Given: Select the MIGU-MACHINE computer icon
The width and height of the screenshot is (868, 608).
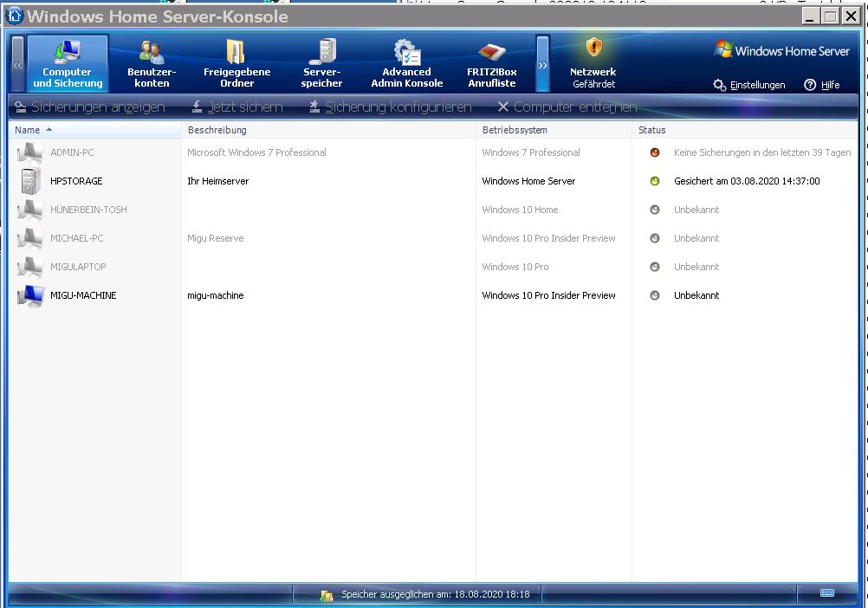Looking at the screenshot, I should pyautogui.click(x=30, y=295).
